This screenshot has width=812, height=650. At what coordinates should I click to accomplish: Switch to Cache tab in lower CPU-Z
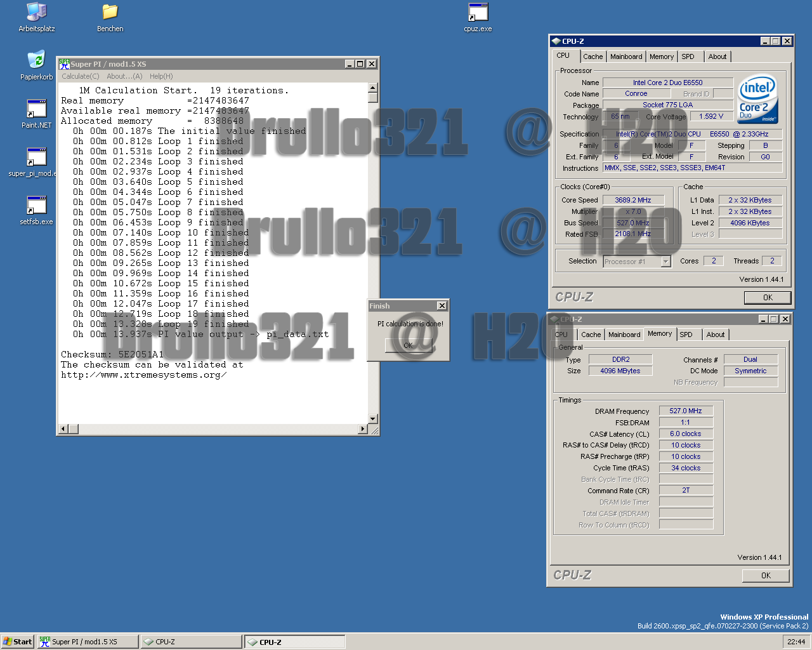pos(591,335)
